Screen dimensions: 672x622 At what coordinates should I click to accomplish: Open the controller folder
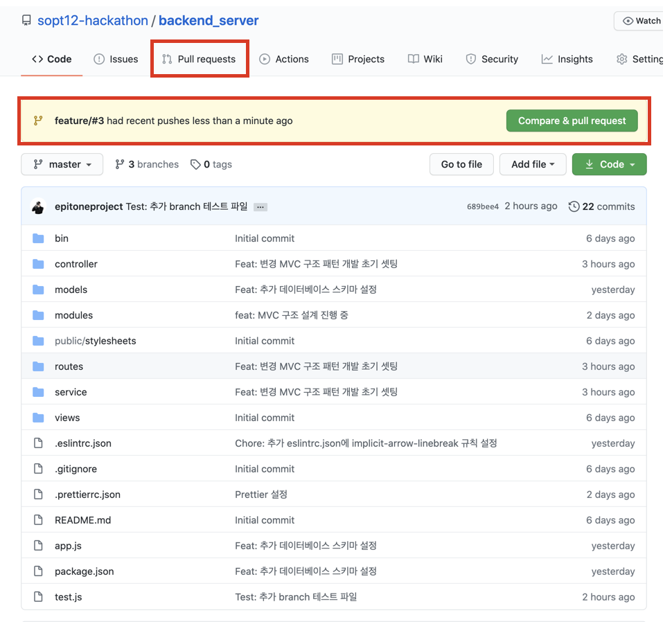click(x=76, y=264)
